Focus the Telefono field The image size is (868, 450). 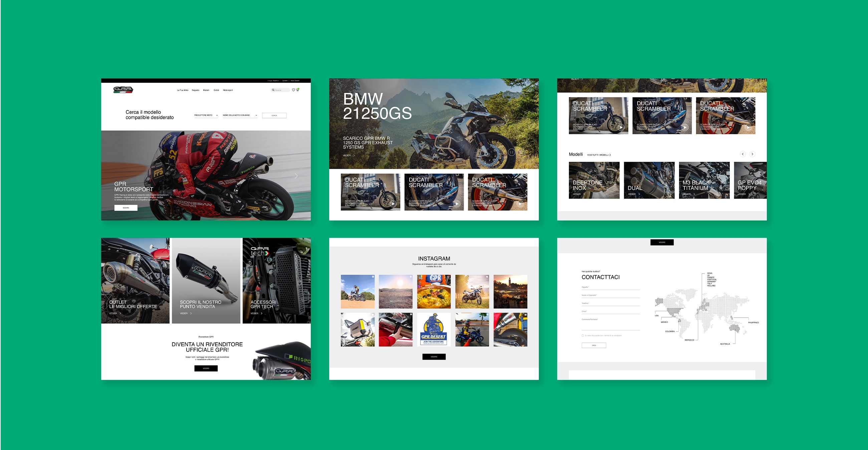click(x=611, y=304)
